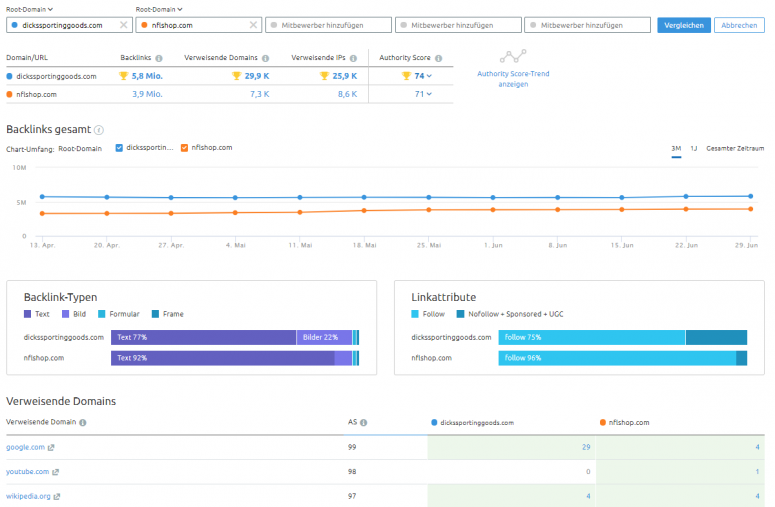Expand the Authority Score 74 chevron
The width and height of the screenshot is (775, 507).
point(429,76)
